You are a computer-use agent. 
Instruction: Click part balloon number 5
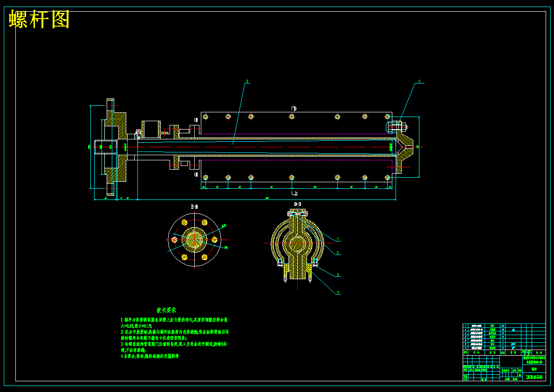[338, 274]
